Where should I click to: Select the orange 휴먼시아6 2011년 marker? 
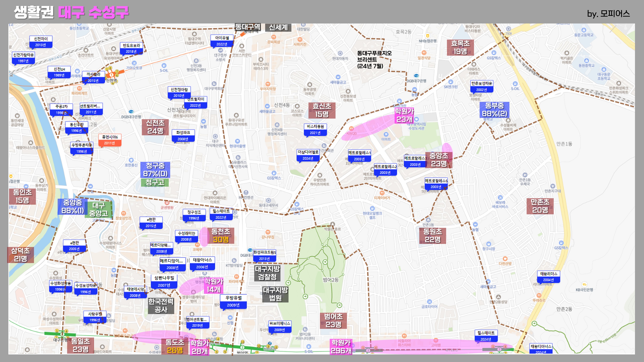tap(110, 140)
